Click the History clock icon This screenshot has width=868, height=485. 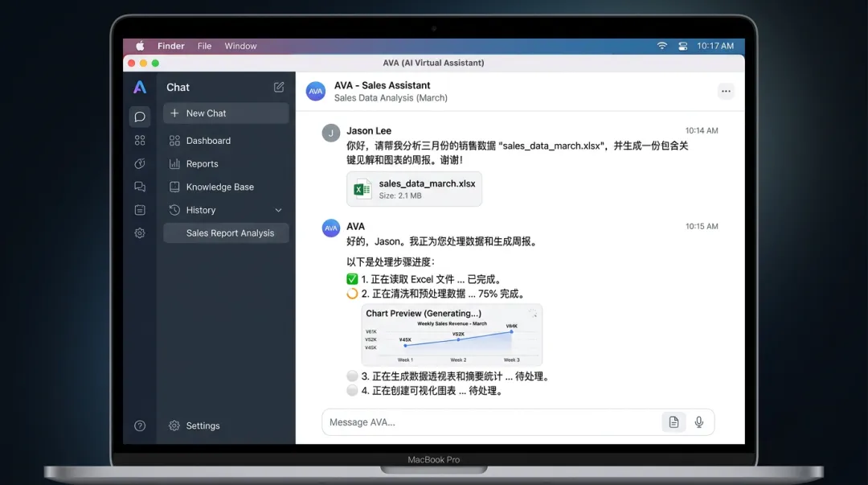click(x=174, y=210)
